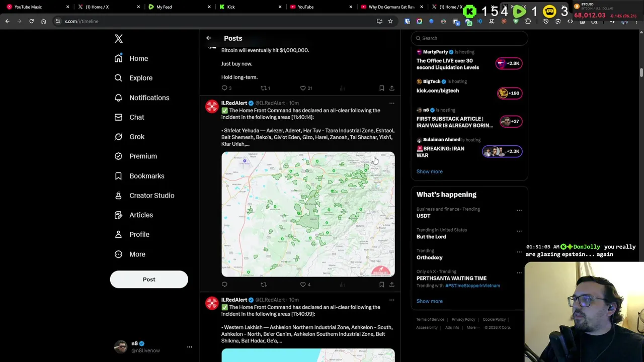Viewport: 644px width, 362px height.
Task: Click the X search field
Action: [469, 38]
